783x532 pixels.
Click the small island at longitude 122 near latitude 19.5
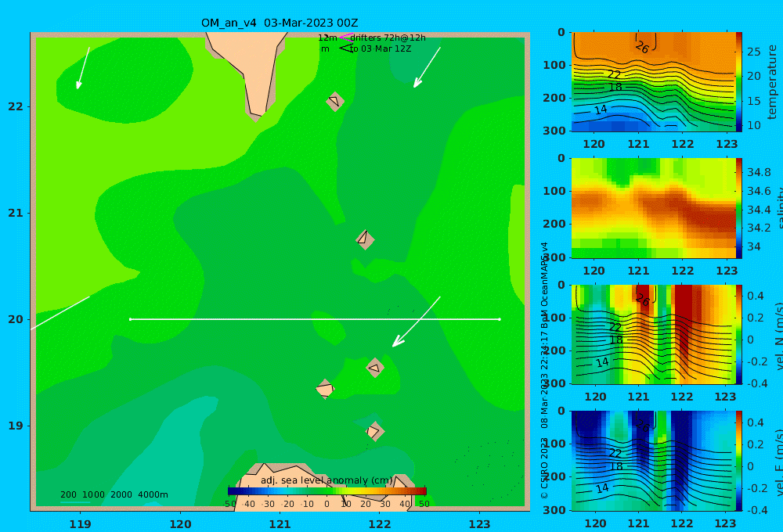[x=375, y=368]
